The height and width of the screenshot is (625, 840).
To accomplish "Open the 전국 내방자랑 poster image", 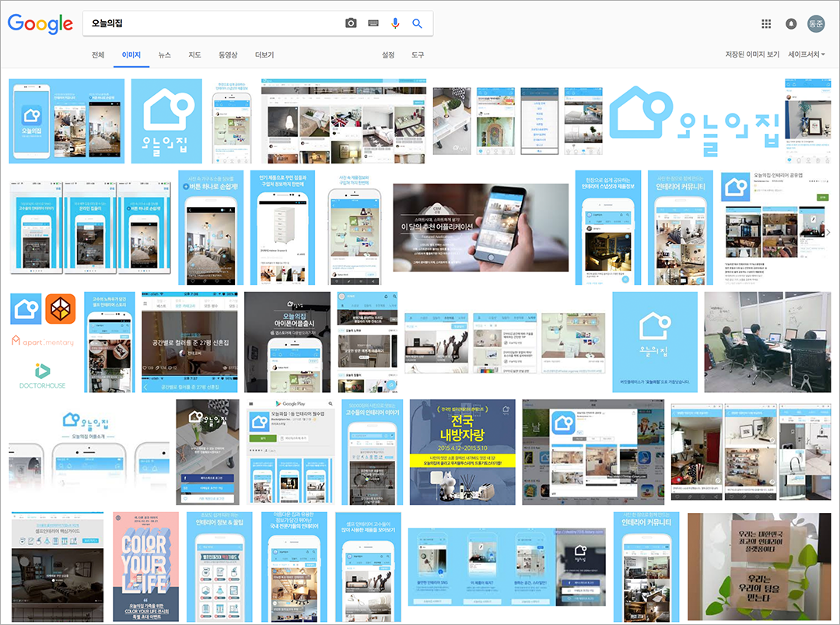I will [x=462, y=452].
